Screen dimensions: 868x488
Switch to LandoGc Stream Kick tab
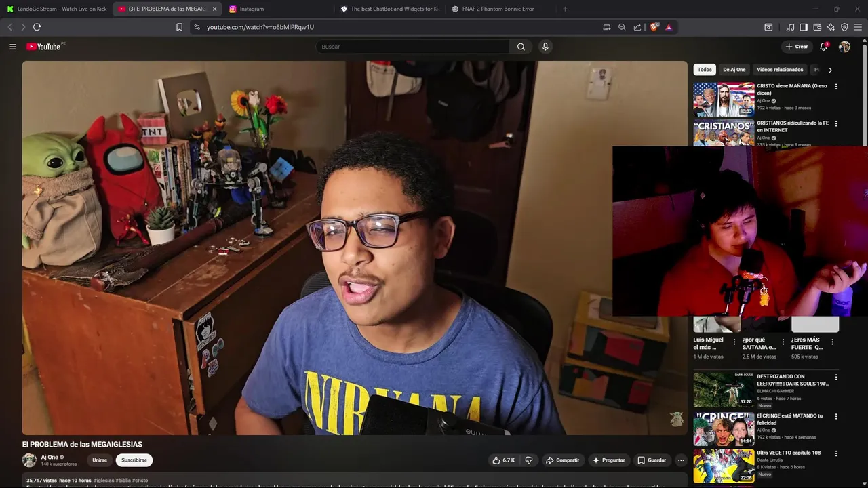(56, 9)
